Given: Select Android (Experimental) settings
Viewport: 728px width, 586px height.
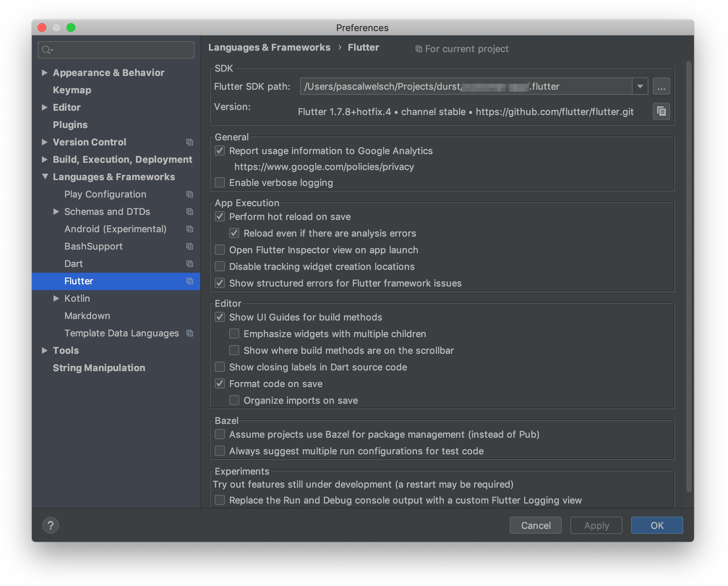Looking at the screenshot, I should (x=115, y=229).
